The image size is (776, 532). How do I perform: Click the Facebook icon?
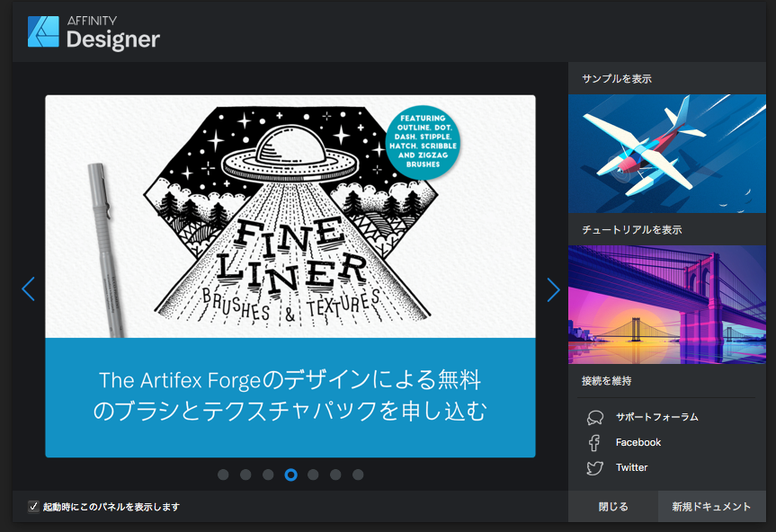[x=594, y=442]
